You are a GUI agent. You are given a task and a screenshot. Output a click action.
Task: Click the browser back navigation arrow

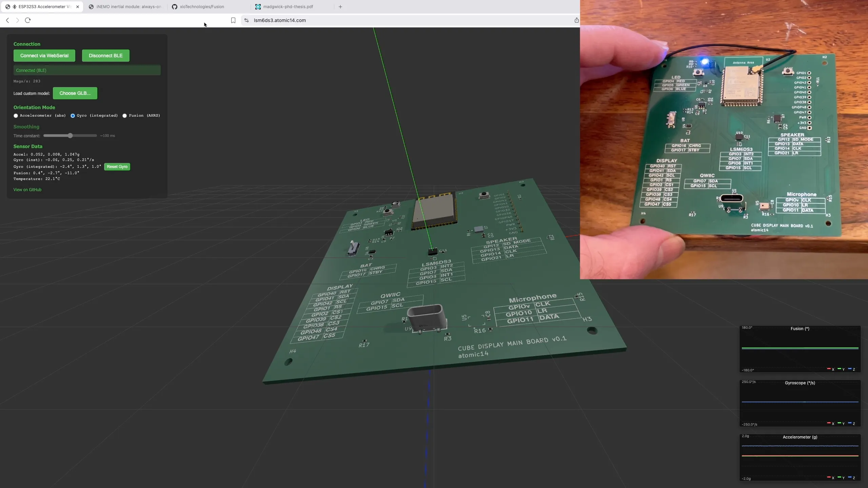tap(7, 20)
